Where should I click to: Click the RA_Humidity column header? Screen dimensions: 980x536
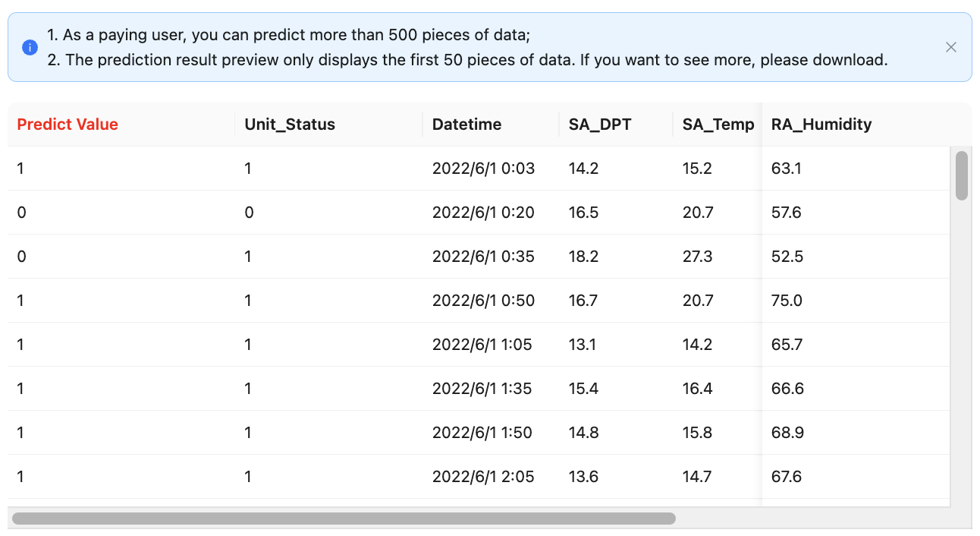pos(821,125)
